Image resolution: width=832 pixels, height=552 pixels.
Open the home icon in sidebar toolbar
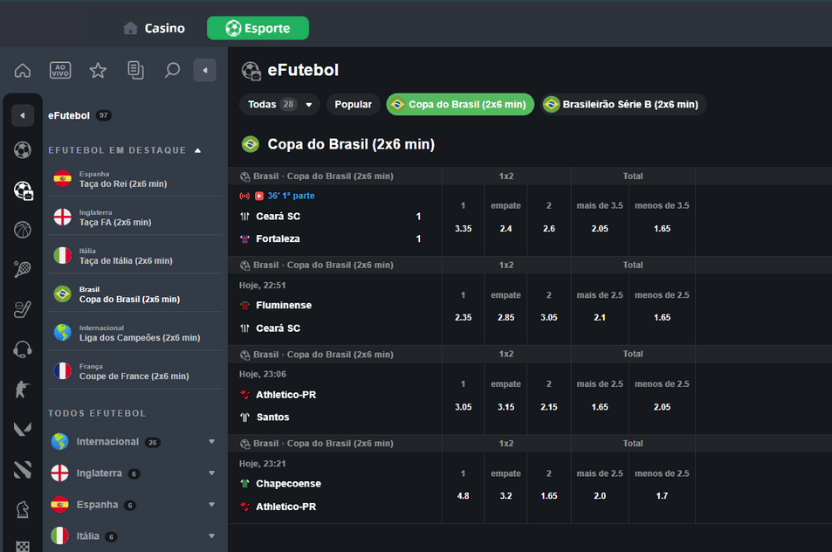[22, 70]
